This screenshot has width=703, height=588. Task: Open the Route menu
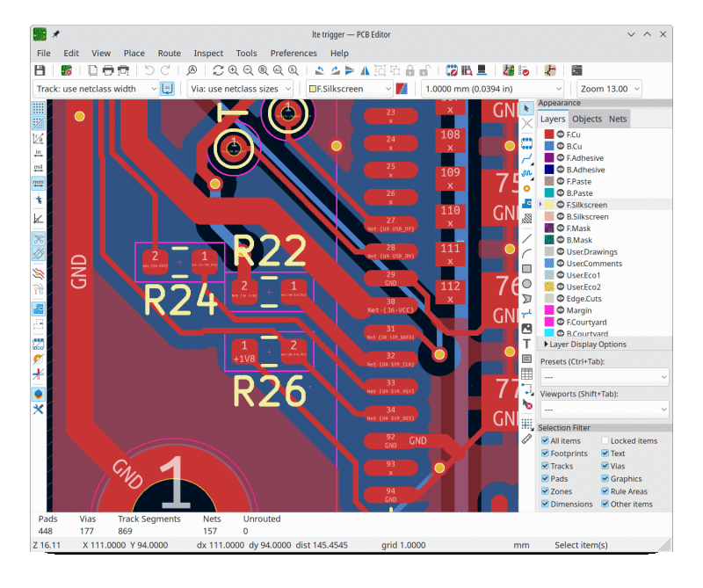[169, 53]
